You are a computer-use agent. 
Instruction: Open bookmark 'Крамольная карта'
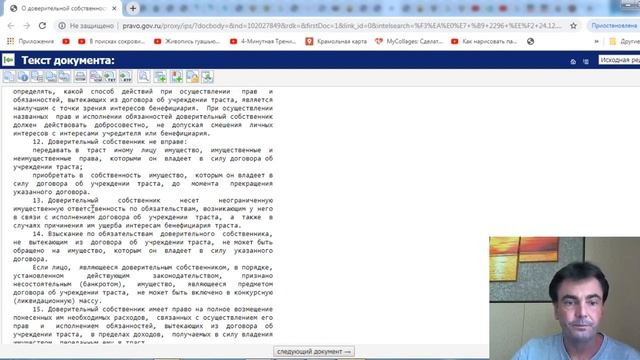pyautogui.click(x=336, y=41)
